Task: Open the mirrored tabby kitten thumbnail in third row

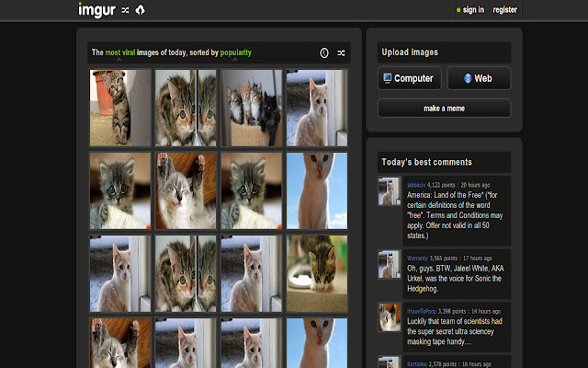Action: (186, 274)
